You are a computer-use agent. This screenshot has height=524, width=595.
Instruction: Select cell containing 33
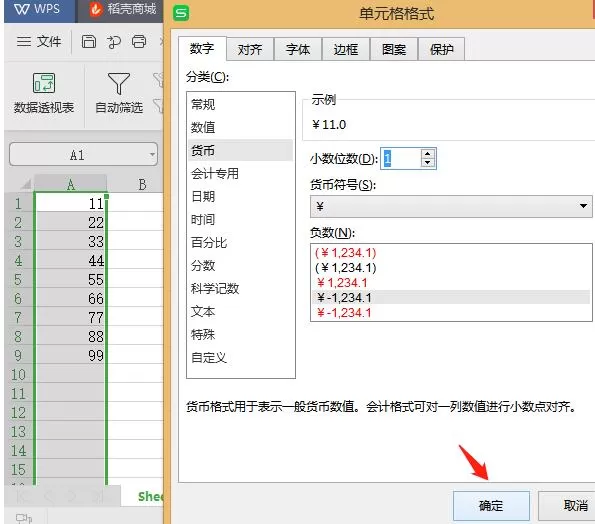71,241
